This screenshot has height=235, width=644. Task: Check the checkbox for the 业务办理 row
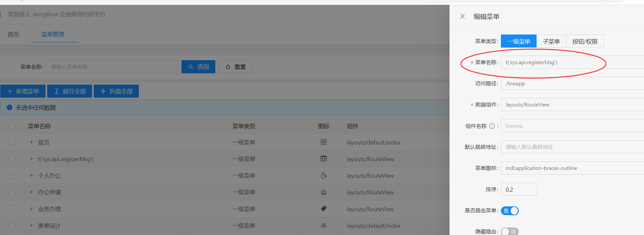click(12, 209)
